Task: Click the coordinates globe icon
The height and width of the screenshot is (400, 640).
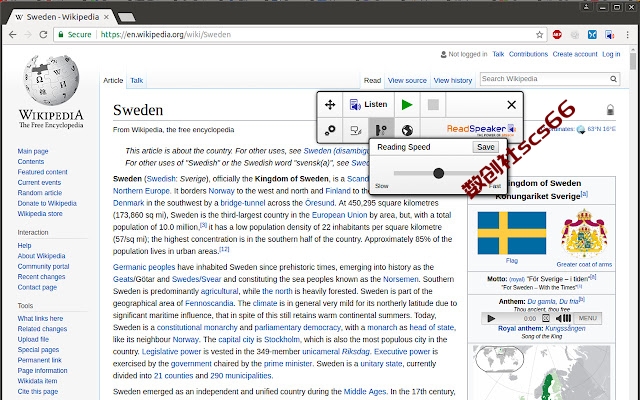Action: (580, 129)
